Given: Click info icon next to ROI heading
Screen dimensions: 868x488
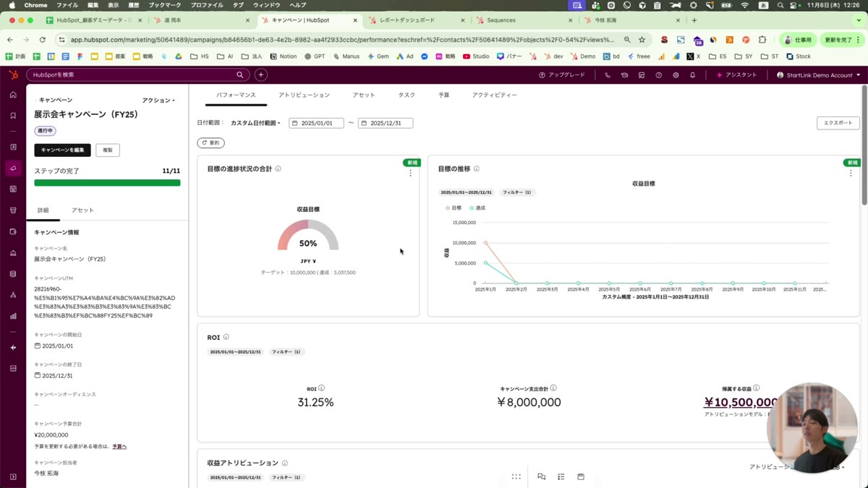Looking at the screenshot, I should 226,338.
